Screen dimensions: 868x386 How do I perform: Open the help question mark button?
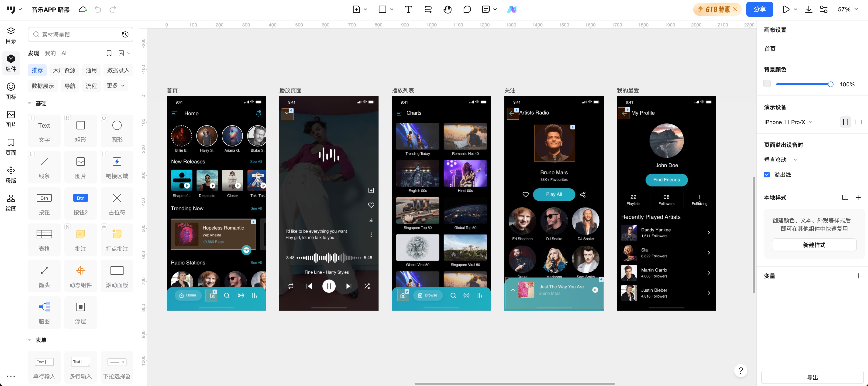pos(741,371)
